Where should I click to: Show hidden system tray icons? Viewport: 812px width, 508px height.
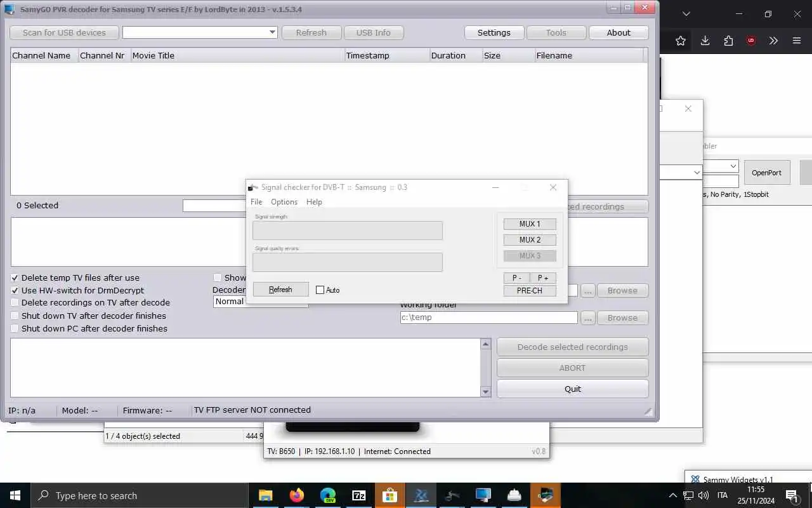pyautogui.click(x=673, y=495)
